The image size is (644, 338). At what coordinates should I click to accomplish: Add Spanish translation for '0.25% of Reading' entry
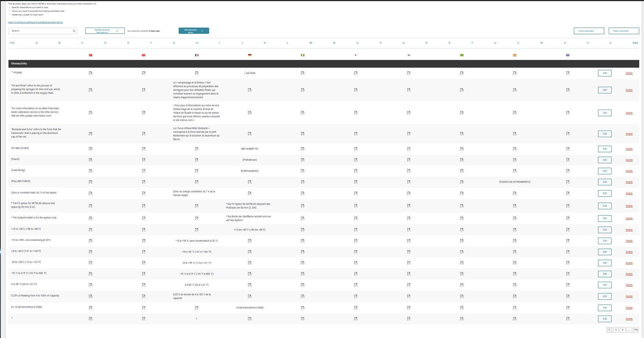pos(515,296)
